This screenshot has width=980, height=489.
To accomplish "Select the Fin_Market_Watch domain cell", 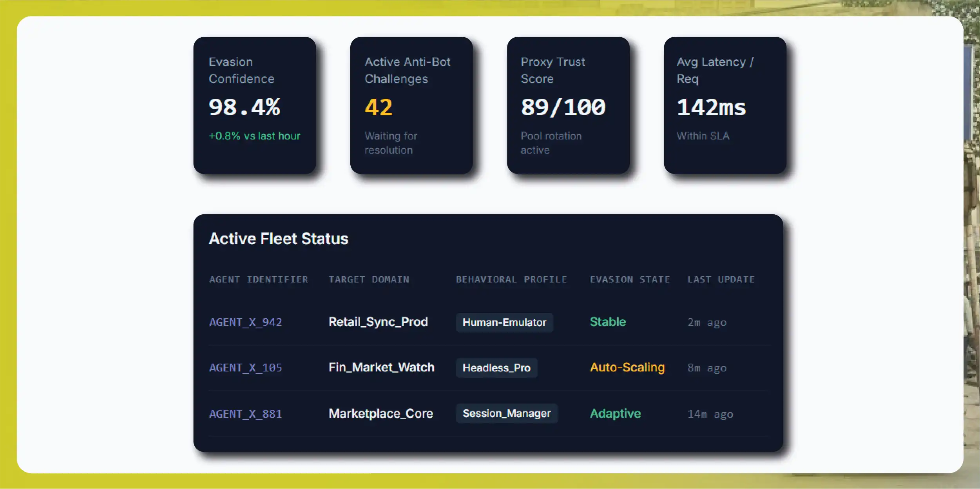I will point(381,368).
